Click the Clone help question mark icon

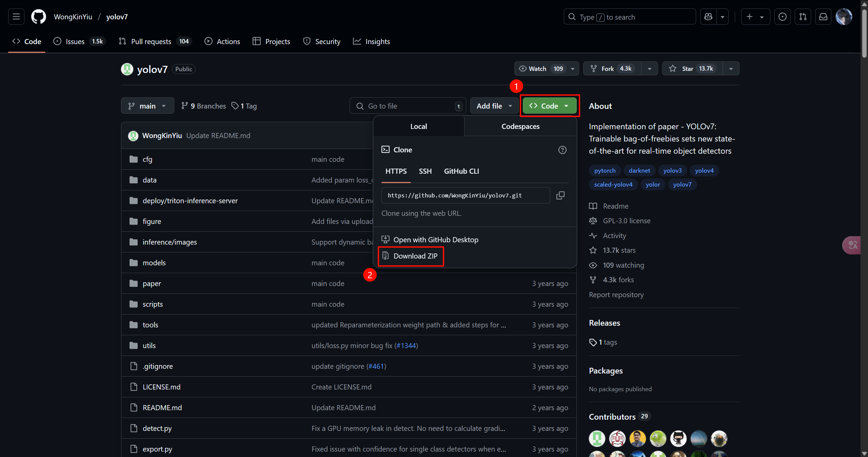[562, 150]
